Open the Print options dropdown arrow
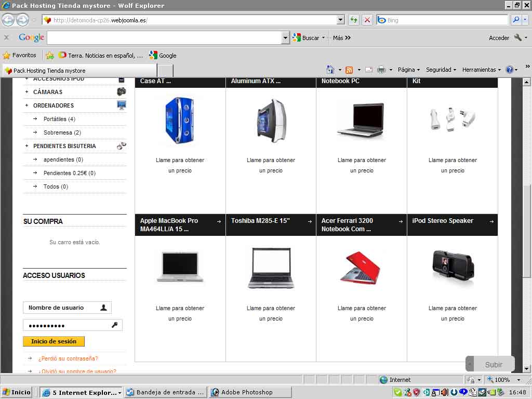Screen dimensions: 532x399 point(391,70)
